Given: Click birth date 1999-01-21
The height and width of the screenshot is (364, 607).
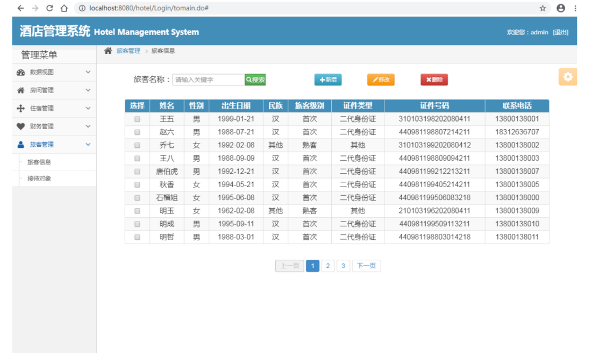Looking at the screenshot, I should point(236,119).
